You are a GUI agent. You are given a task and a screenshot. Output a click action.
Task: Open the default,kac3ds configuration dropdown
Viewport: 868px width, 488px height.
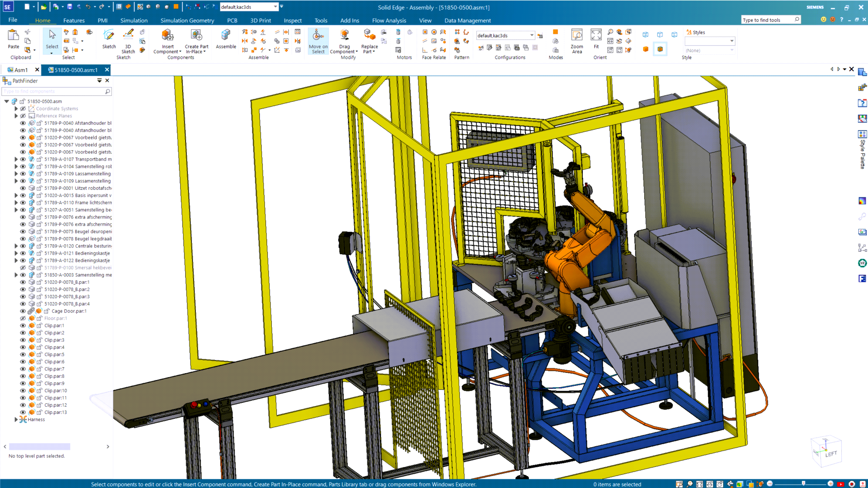point(531,35)
